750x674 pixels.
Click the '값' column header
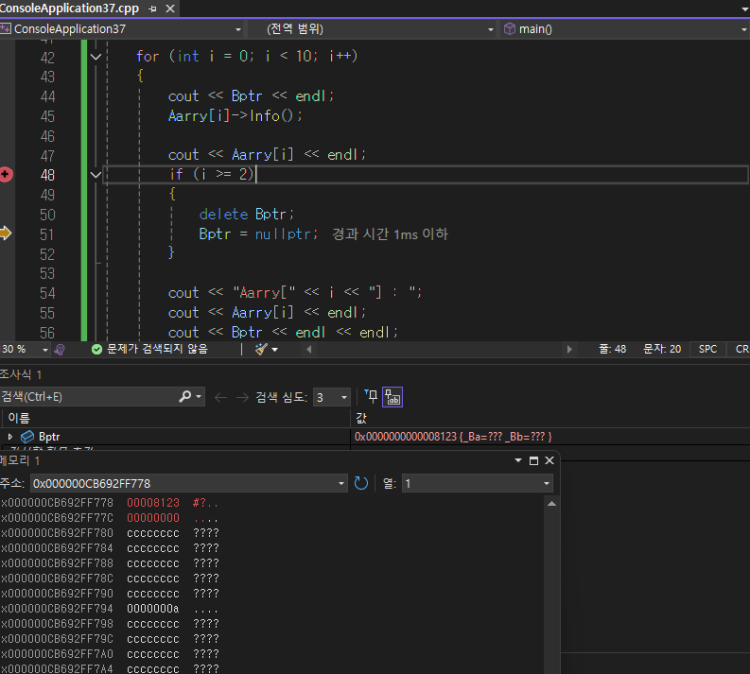pyautogui.click(x=361, y=419)
